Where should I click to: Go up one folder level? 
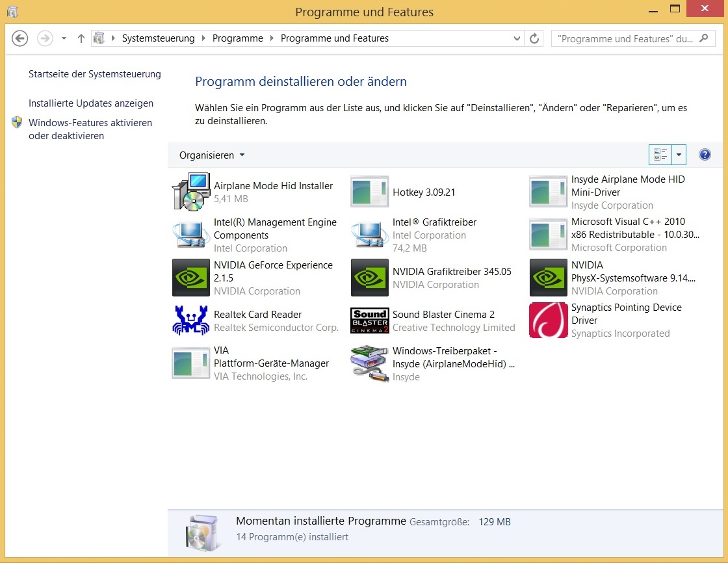pyautogui.click(x=81, y=38)
